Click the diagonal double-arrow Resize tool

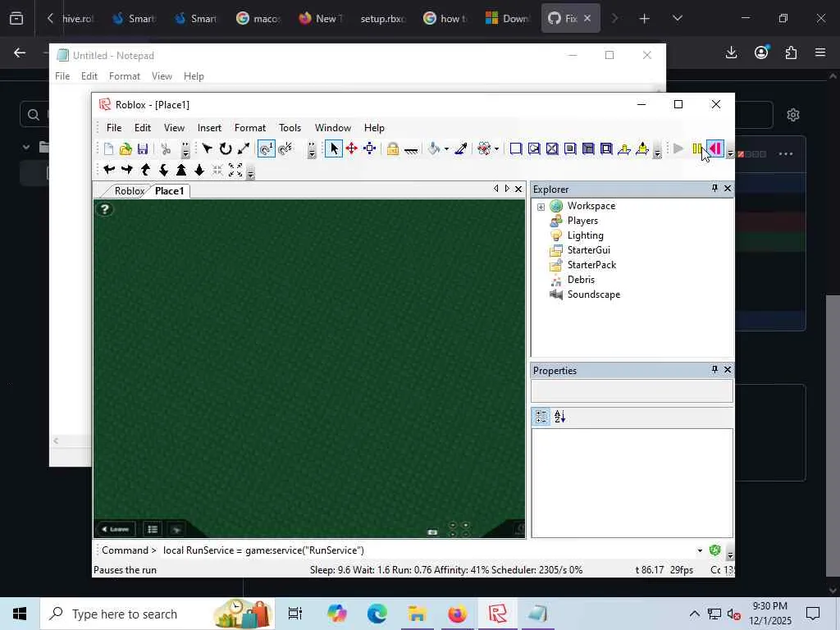pos(244,148)
